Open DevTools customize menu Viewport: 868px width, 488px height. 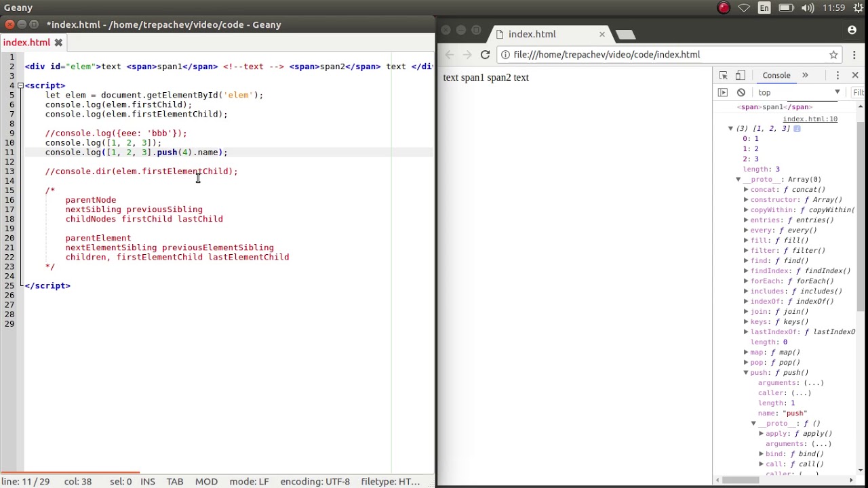[837, 75]
